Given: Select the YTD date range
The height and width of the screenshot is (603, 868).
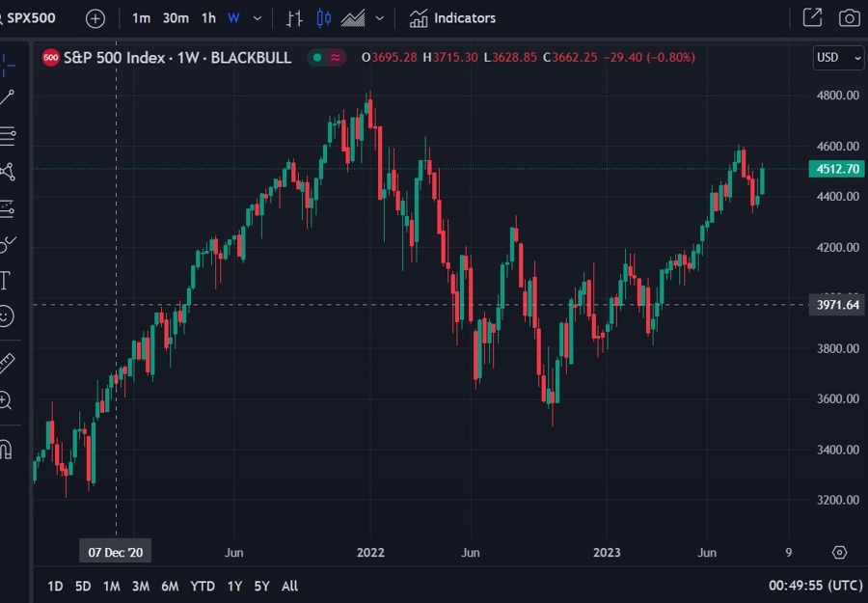Looking at the screenshot, I should [203, 586].
